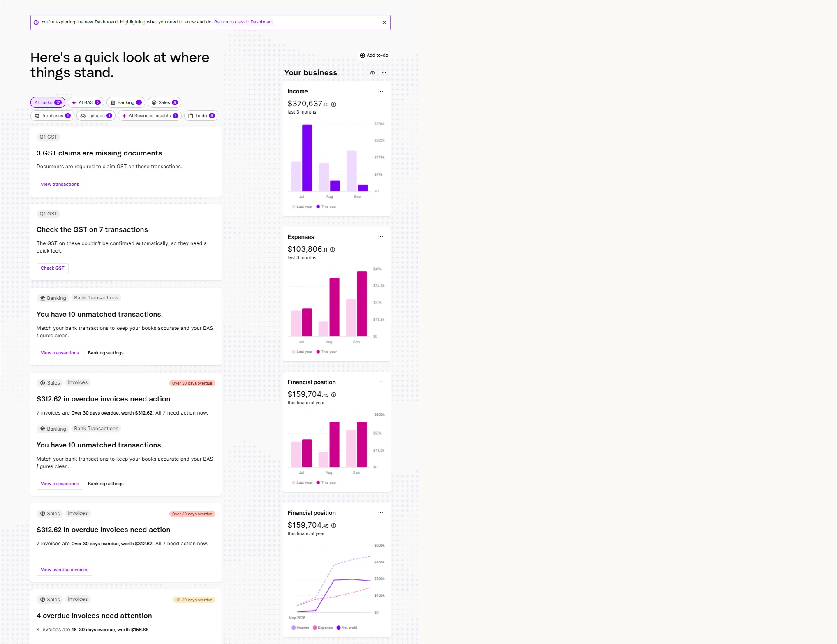Click the cart icon on the Purchases chip
Screen dimensions: 837x644
[x=37, y=116]
